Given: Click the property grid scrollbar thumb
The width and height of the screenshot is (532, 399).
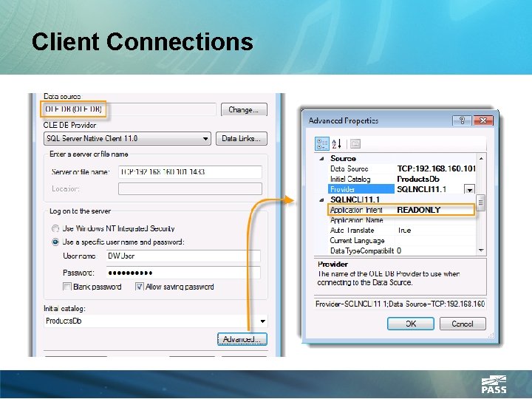Looking at the screenshot, I should [480, 202].
